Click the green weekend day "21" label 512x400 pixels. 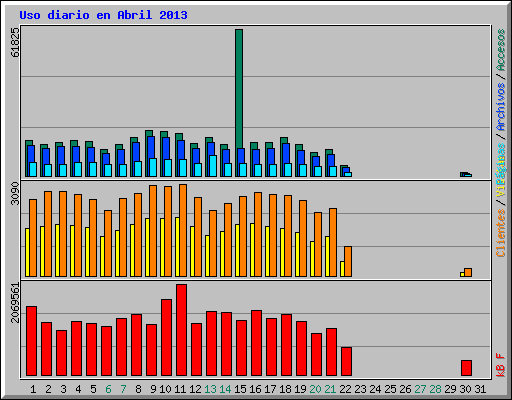click(330, 389)
